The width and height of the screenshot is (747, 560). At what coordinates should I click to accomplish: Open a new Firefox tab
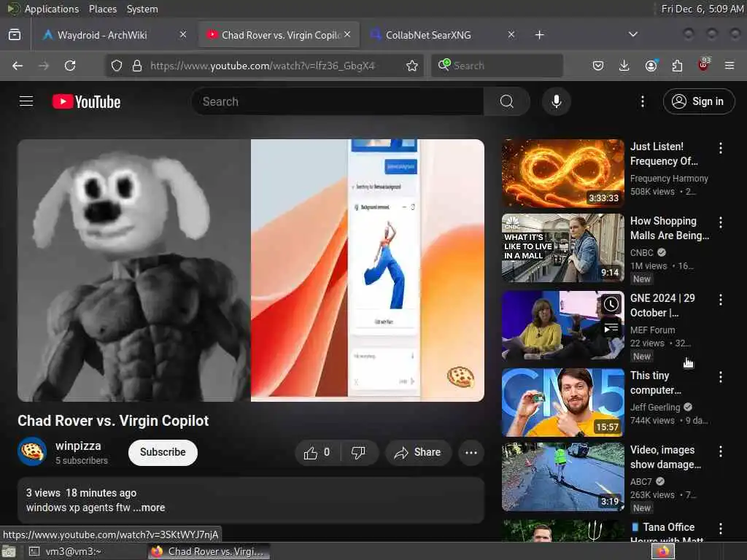(539, 35)
